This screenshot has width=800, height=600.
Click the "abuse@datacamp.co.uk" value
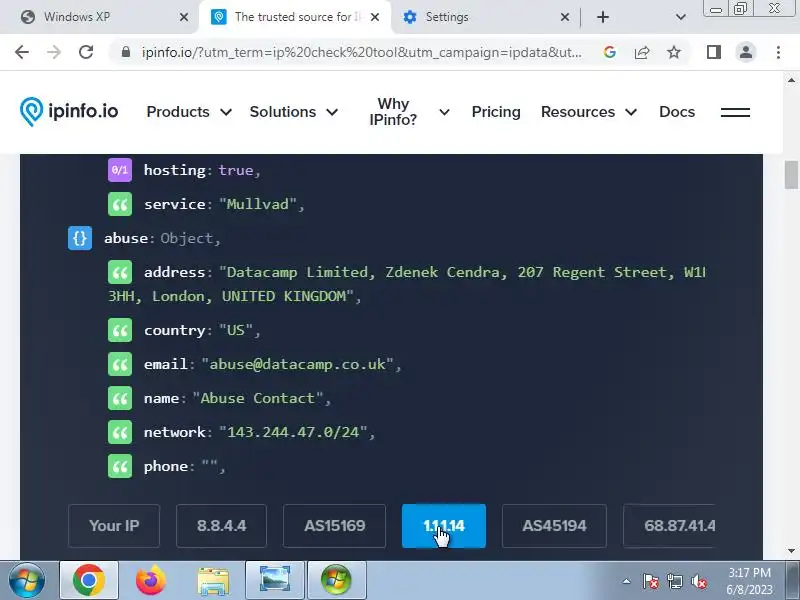coord(297,364)
